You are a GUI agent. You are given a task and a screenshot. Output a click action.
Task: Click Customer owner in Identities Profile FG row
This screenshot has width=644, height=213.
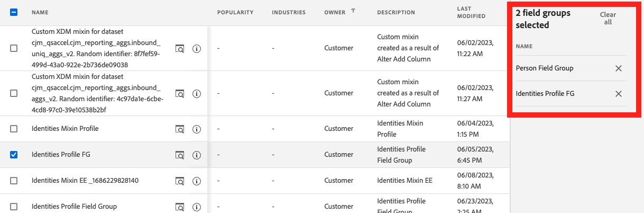[x=338, y=155]
